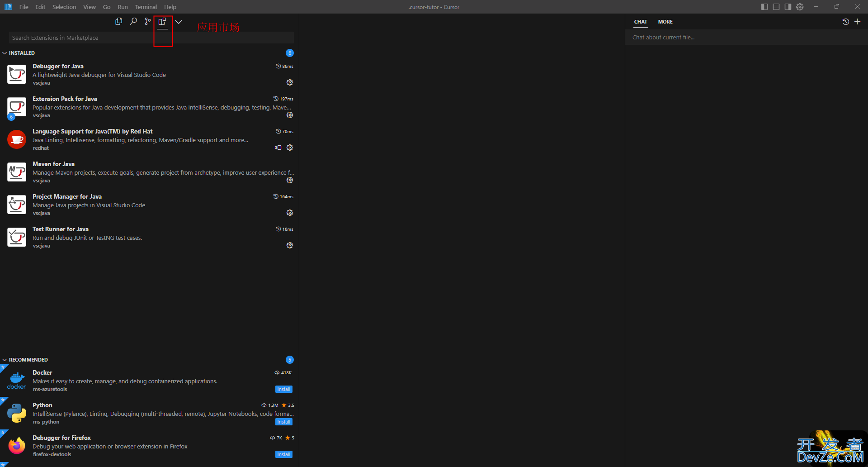Open the Selection menu
This screenshot has height=467, width=868.
point(64,7)
